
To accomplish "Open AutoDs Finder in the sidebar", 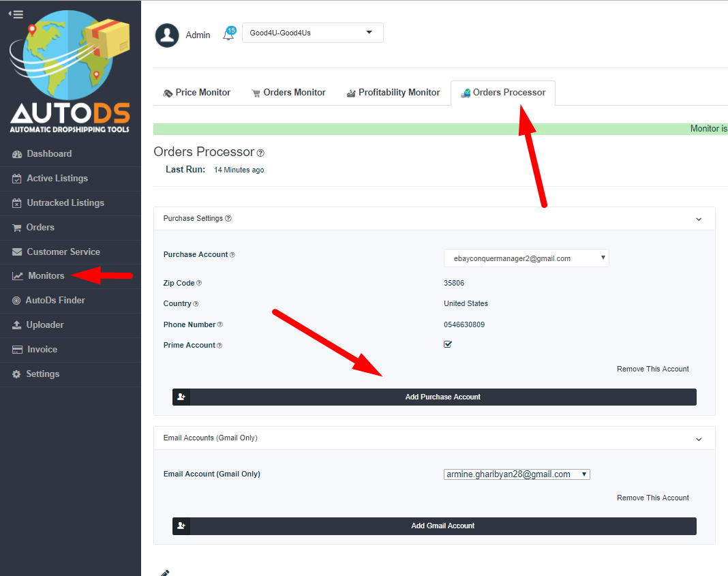I will pos(71,301).
